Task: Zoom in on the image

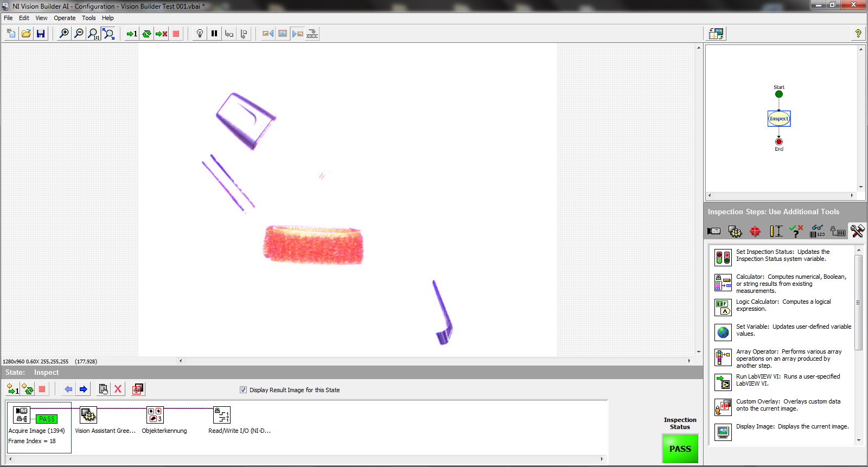Action: pyautogui.click(x=64, y=34)
